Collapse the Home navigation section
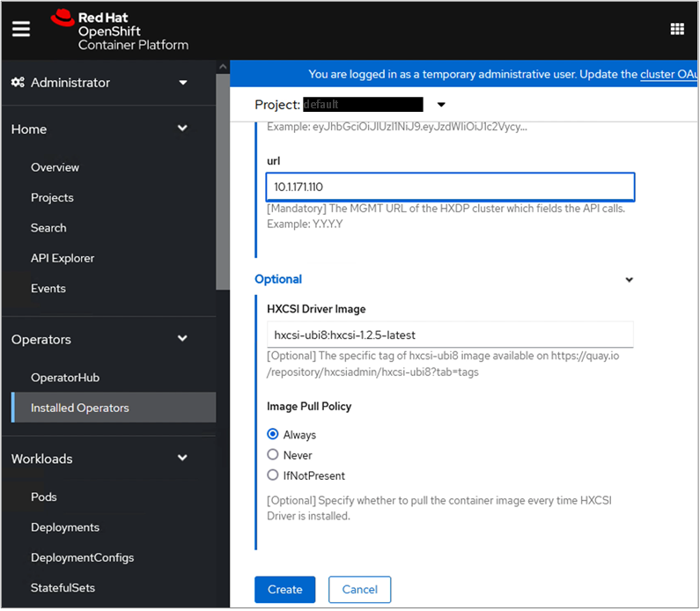The image size is (700, 611). 182,129
